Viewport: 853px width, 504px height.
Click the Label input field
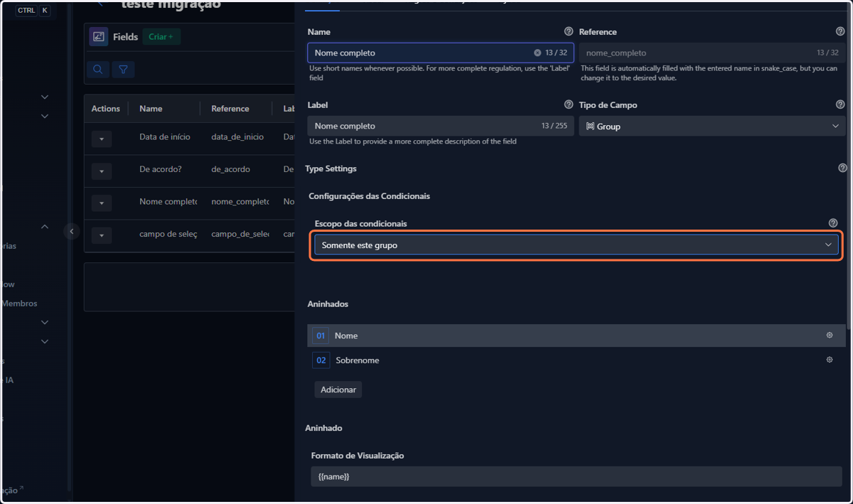point(441,126)
